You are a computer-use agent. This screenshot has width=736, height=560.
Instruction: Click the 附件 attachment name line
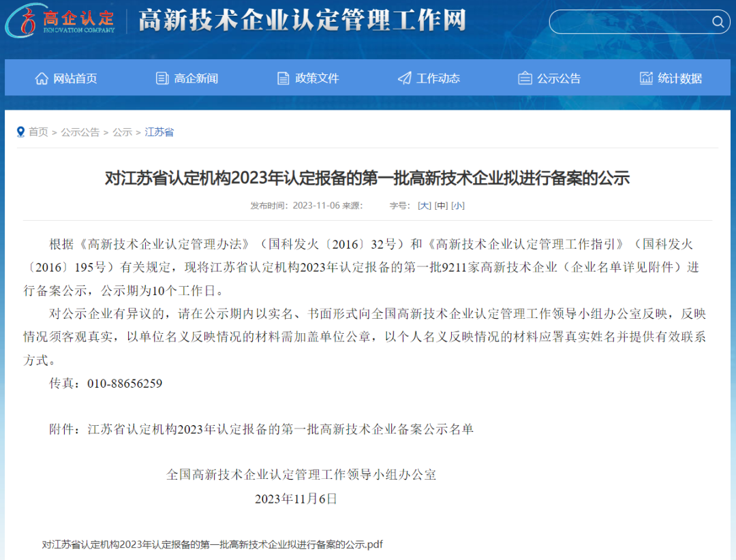pos(262,429)
